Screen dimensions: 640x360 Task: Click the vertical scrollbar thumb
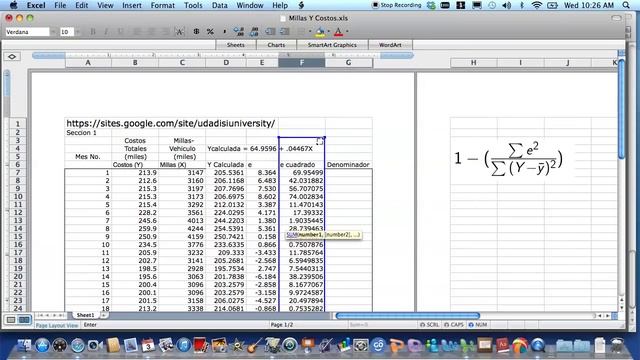click(621, 108)
